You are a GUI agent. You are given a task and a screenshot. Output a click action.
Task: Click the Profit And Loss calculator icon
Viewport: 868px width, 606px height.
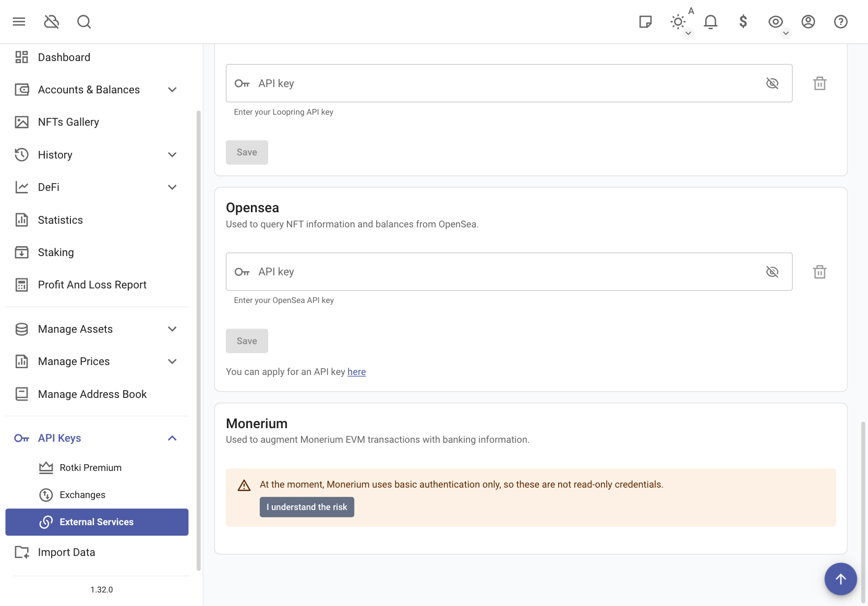[x=22, y=285]
